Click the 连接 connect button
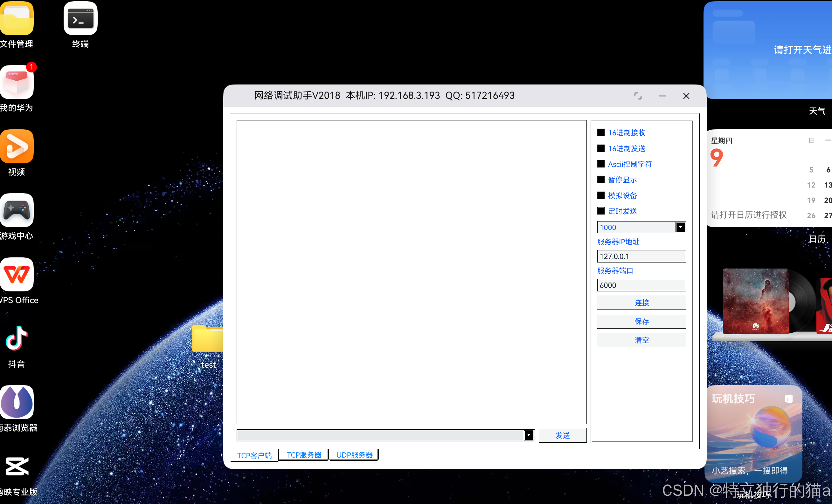Screen dimensions: 832x504 pos(641,303)
